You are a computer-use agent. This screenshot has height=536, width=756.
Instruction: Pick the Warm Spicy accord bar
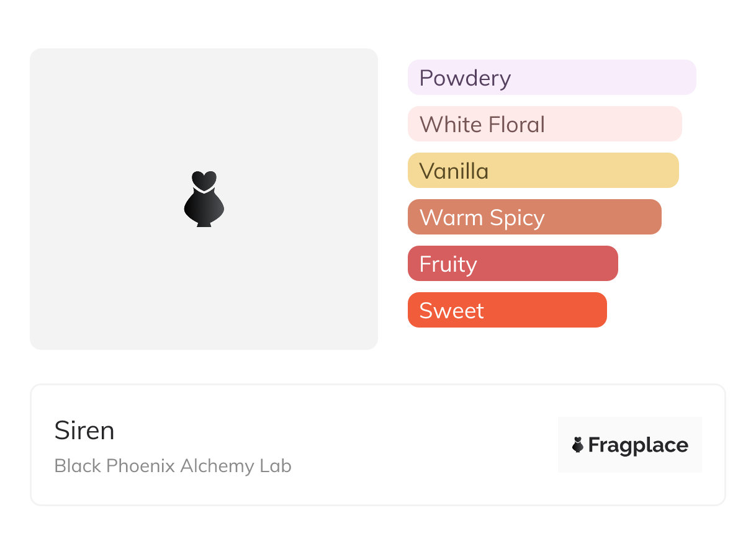(534, 217)
